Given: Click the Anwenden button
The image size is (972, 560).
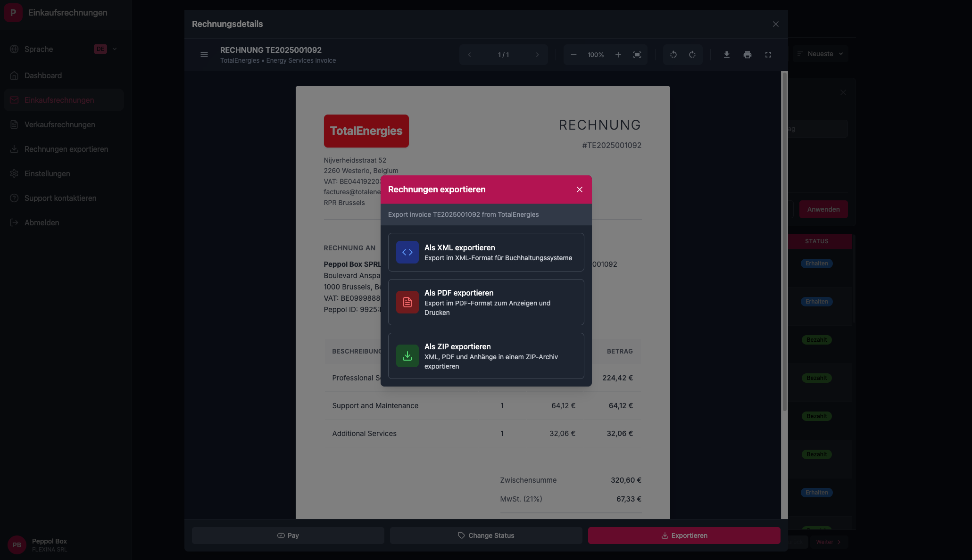Looking at the screenshot, I should [x=823, y=209].
